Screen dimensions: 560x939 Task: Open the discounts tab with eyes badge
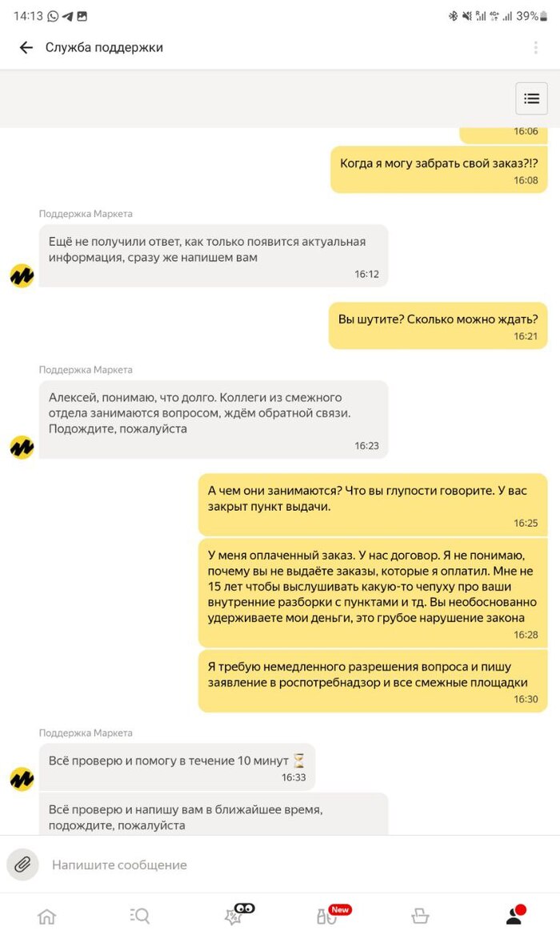click(x=238, y=914)
